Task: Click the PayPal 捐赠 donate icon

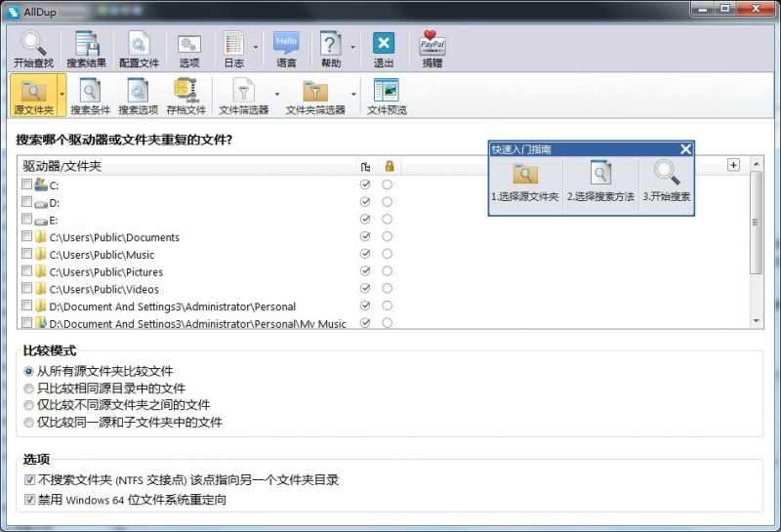Action: [x=432, y=49]
